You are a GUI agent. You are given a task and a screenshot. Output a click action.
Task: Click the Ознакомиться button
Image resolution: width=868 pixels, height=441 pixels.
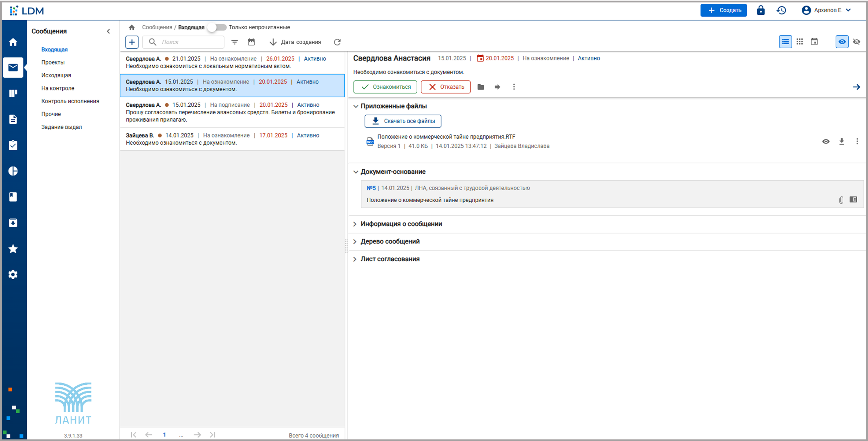(x=385, y=87)
